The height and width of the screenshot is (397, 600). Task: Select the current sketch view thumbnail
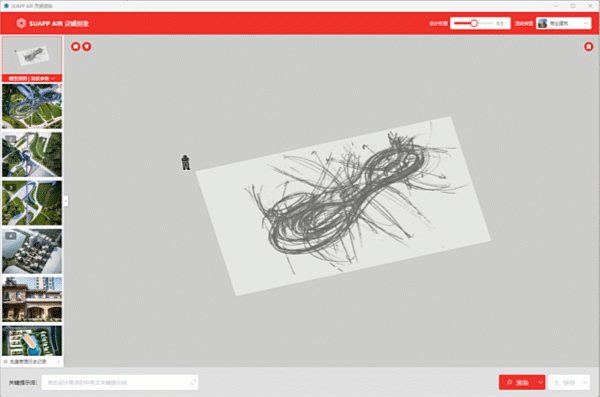pos(32,56)
